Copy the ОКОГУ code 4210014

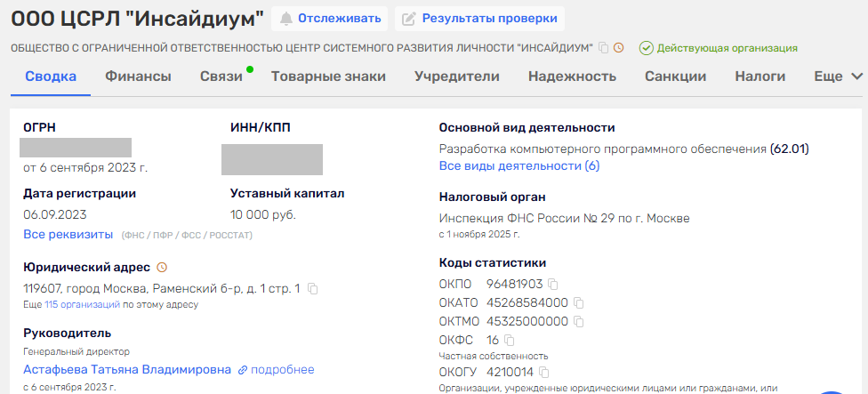(543, 372)
